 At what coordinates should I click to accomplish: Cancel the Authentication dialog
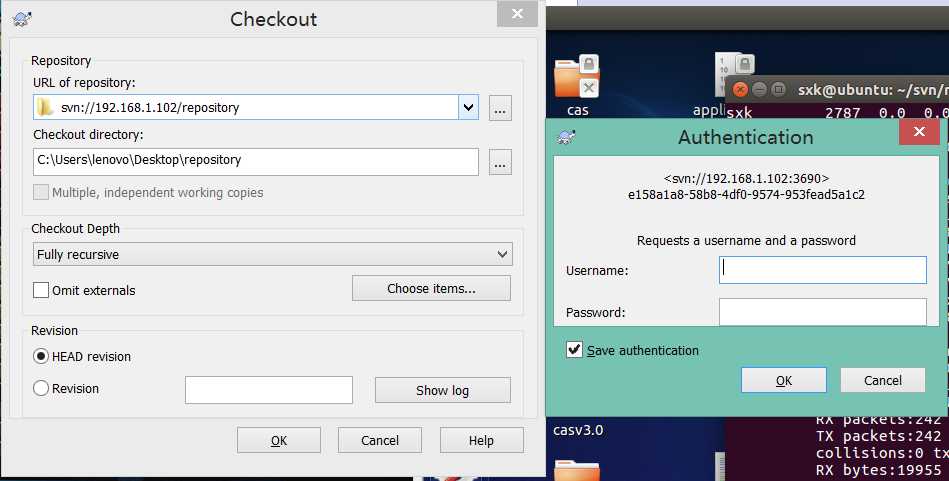coord(882,380)
